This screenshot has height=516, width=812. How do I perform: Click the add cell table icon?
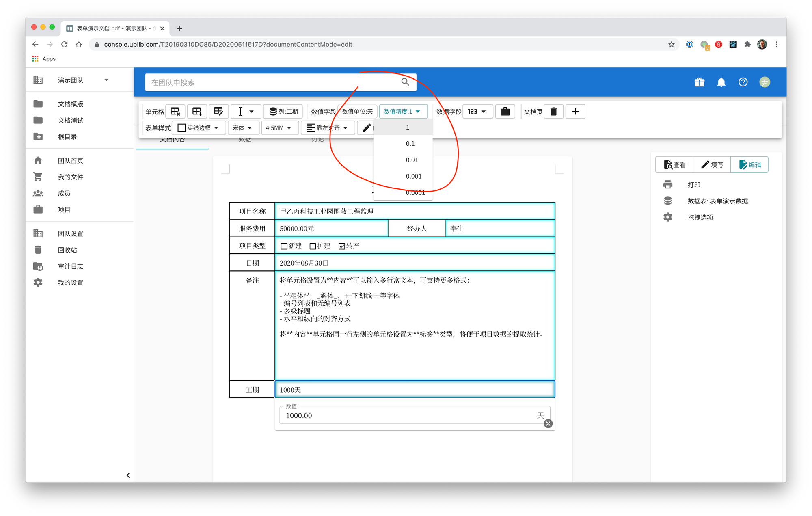coord(197,112)
